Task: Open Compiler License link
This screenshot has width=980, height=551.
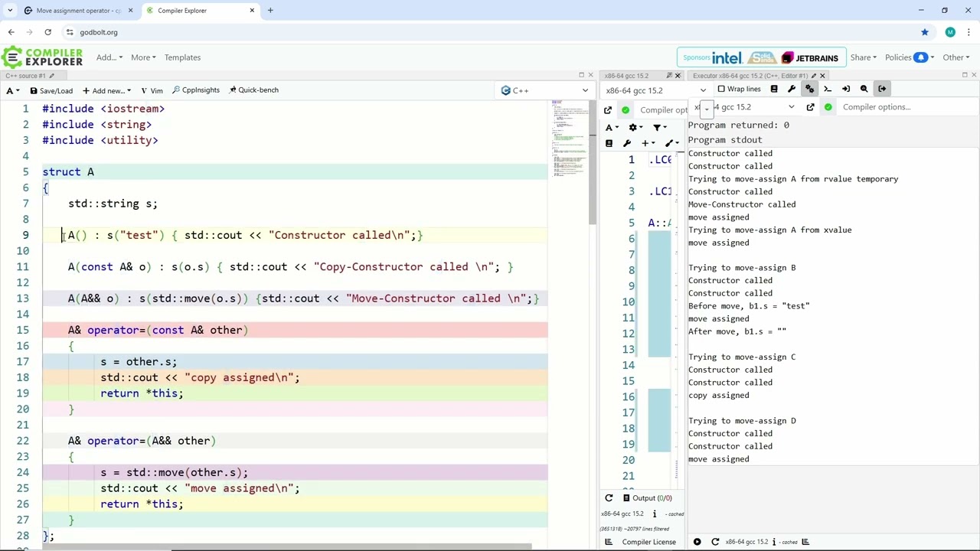Action: click(x=648, y=542)
